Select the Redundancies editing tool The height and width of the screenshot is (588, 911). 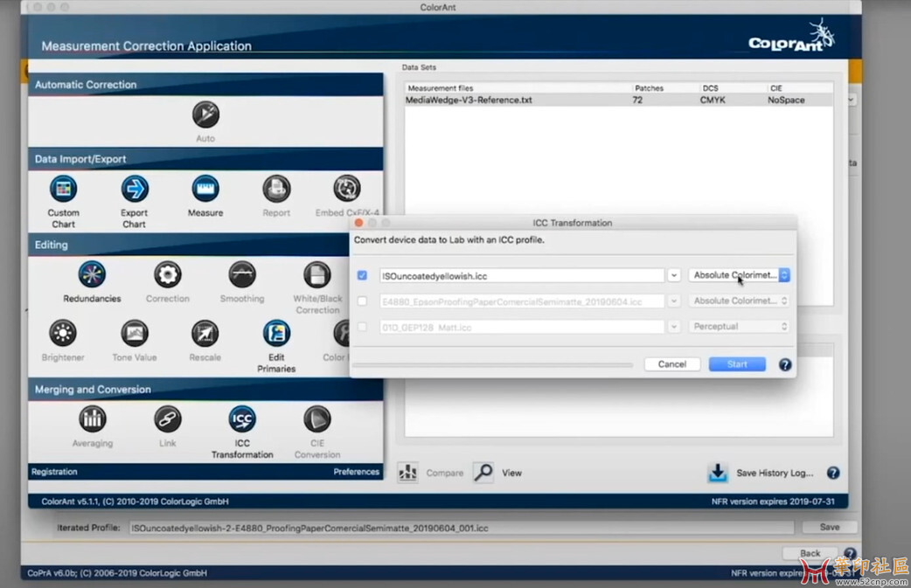[92, 274]
